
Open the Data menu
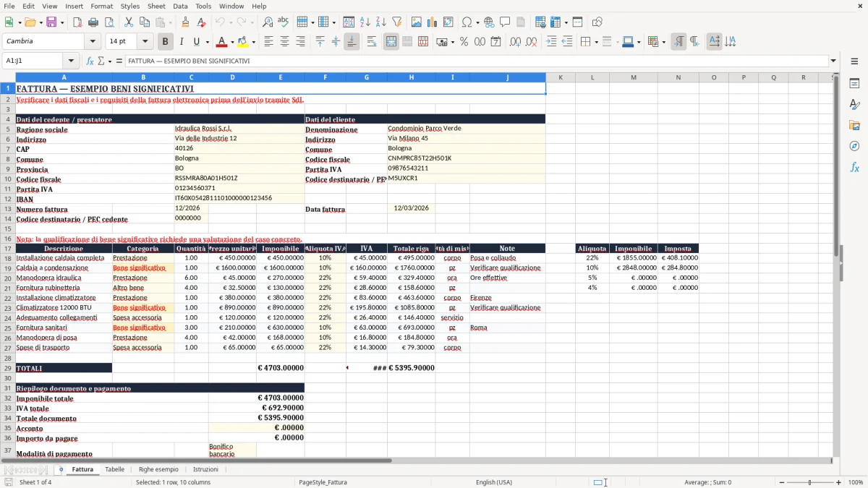coord(180,6)
